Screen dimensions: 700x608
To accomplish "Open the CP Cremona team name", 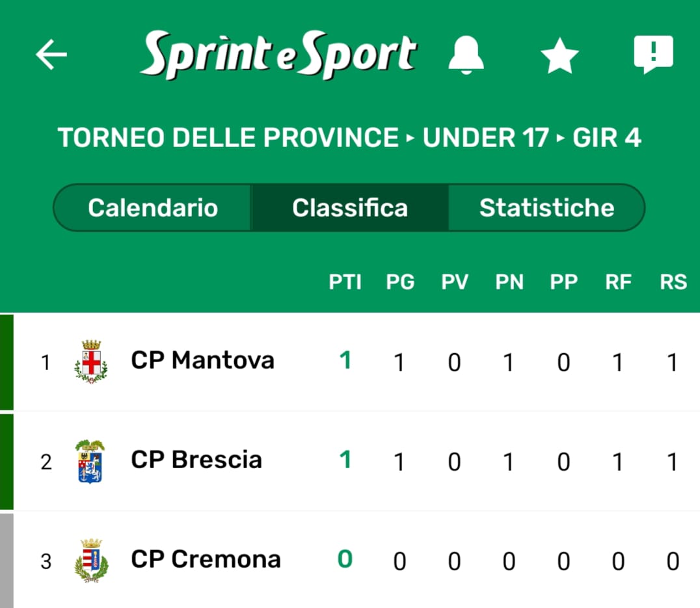I will click(206, 559).
